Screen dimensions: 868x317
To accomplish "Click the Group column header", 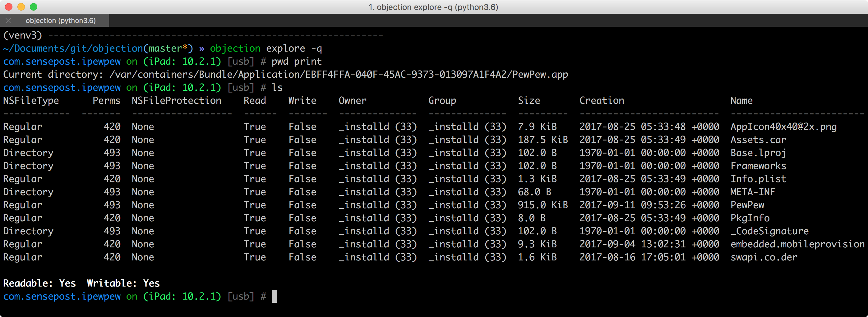I will [x=442, y=101].
